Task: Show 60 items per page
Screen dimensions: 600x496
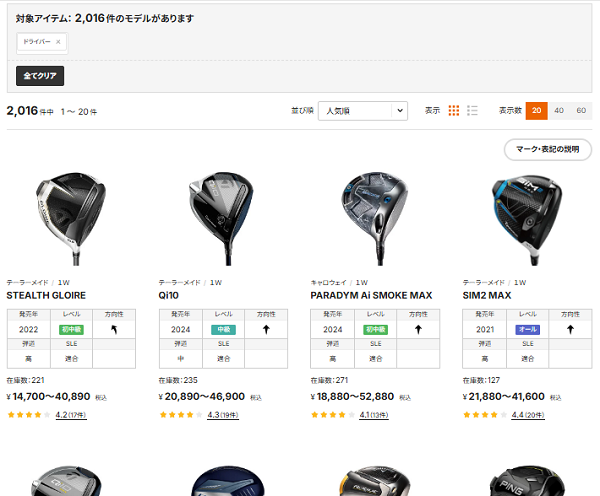Action: (581, 111)
